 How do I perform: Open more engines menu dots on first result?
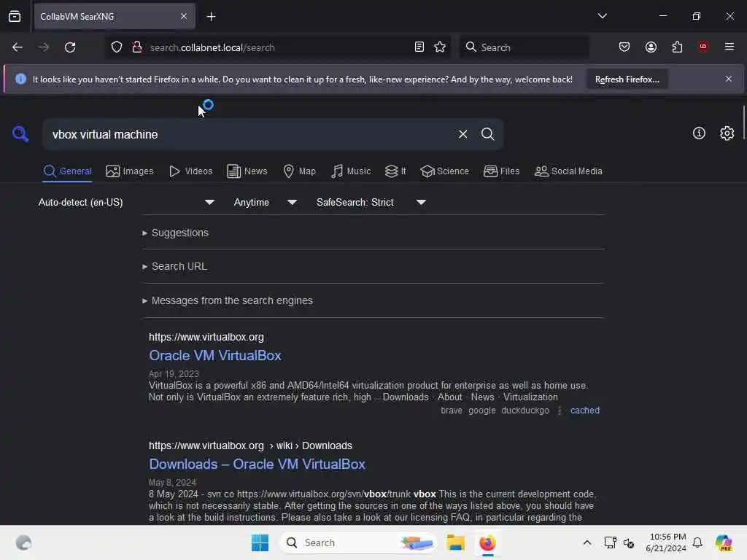(x=560, y=411)
